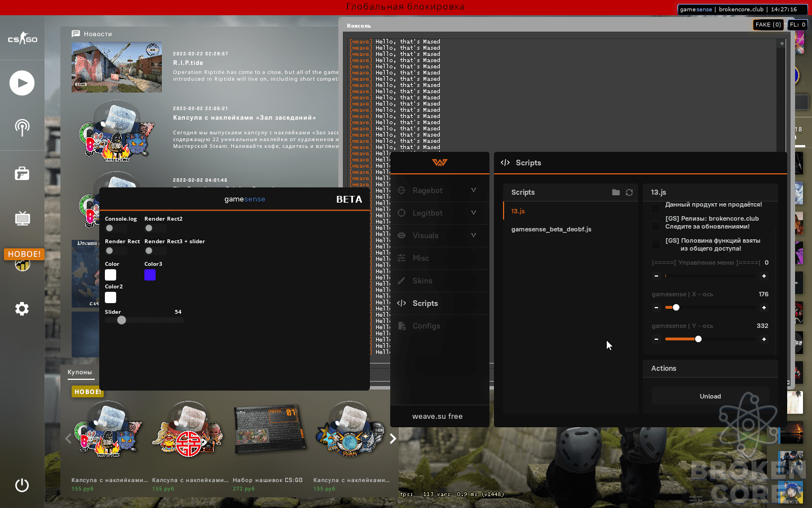Decrease gamesense Y-ось with minus
Viewport: 812px width, 508px height.
click(x=656, y=339)
